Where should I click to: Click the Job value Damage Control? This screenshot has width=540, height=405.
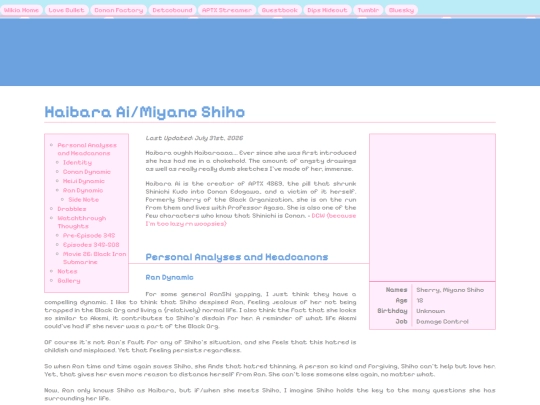[442, 322]
